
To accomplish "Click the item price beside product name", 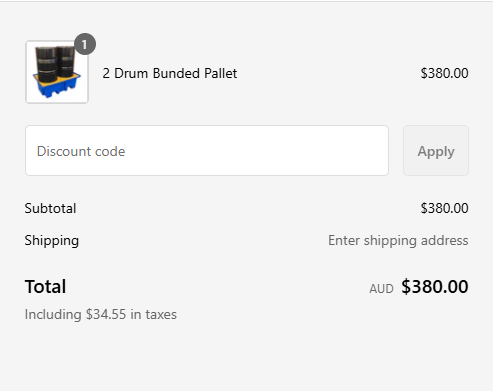I will click(444, 73).
